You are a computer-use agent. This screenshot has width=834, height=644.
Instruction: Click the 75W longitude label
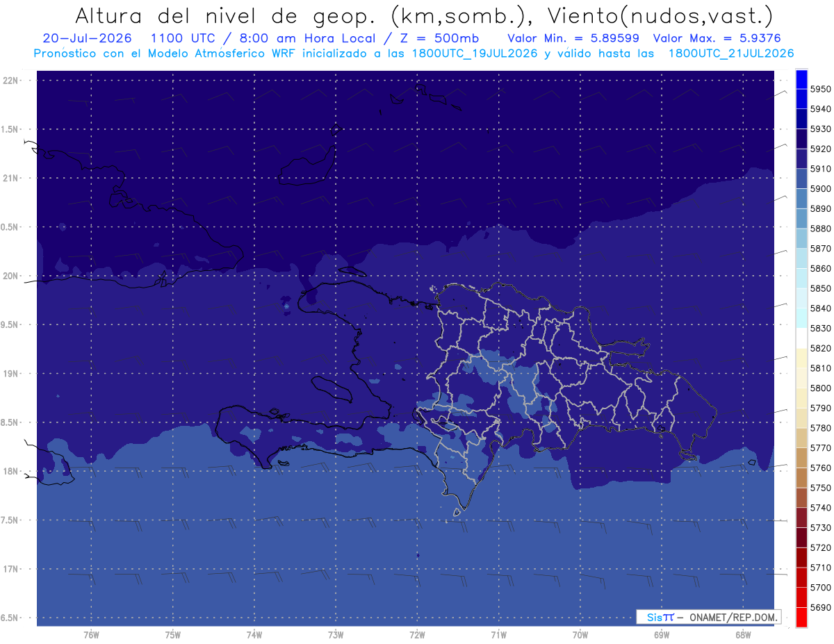pos(173,635)
